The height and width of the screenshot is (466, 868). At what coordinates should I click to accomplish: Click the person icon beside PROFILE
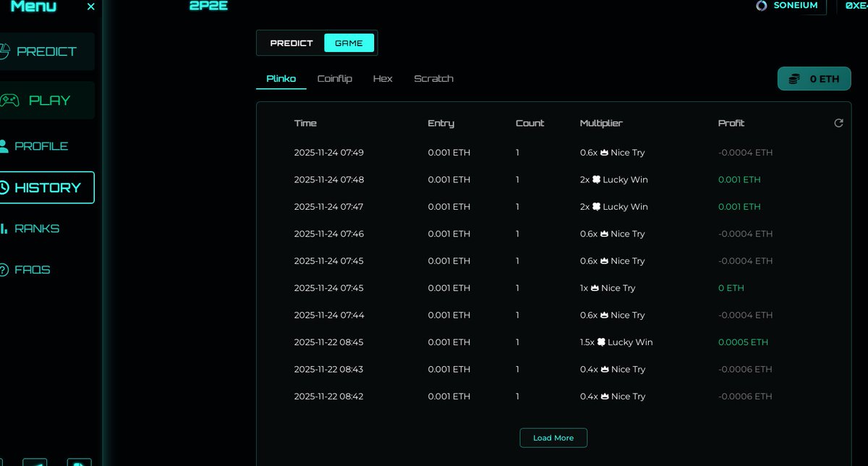pyautogui.click(x=4, y=145)
